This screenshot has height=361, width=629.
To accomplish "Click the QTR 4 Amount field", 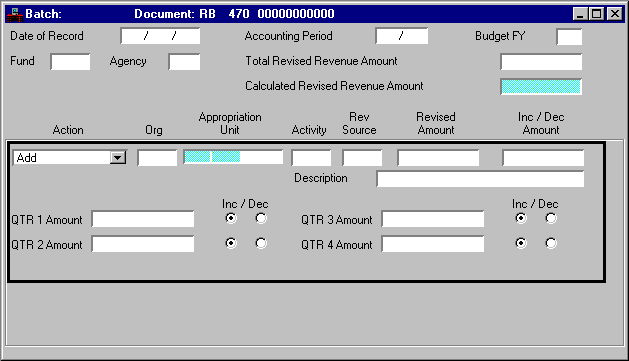I will [433, 244].
